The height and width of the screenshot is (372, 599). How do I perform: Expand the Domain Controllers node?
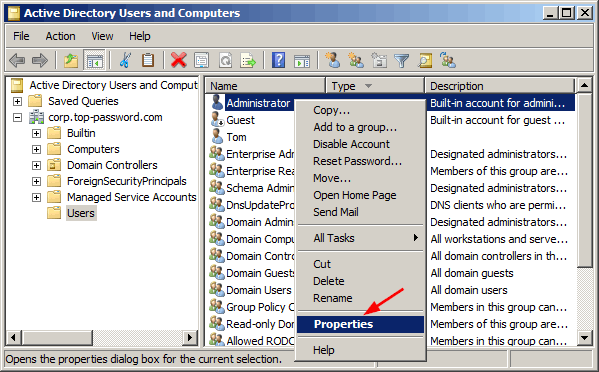[36, 165]
